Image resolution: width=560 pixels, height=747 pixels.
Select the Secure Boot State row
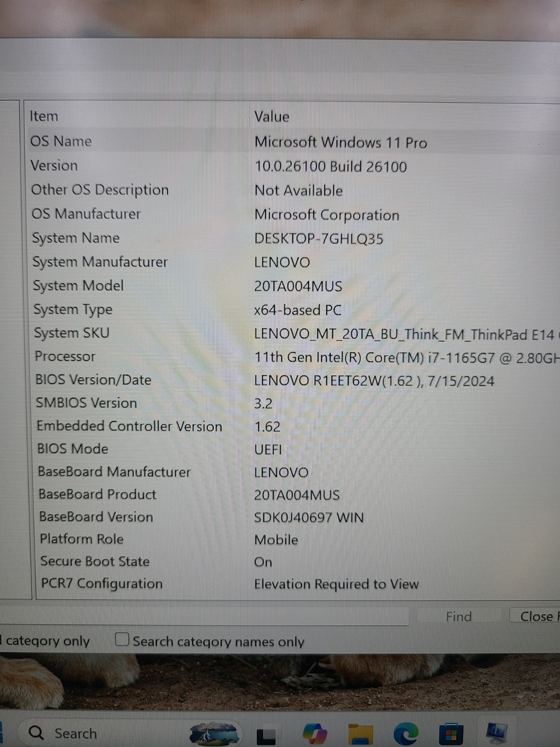click(294, 561)
